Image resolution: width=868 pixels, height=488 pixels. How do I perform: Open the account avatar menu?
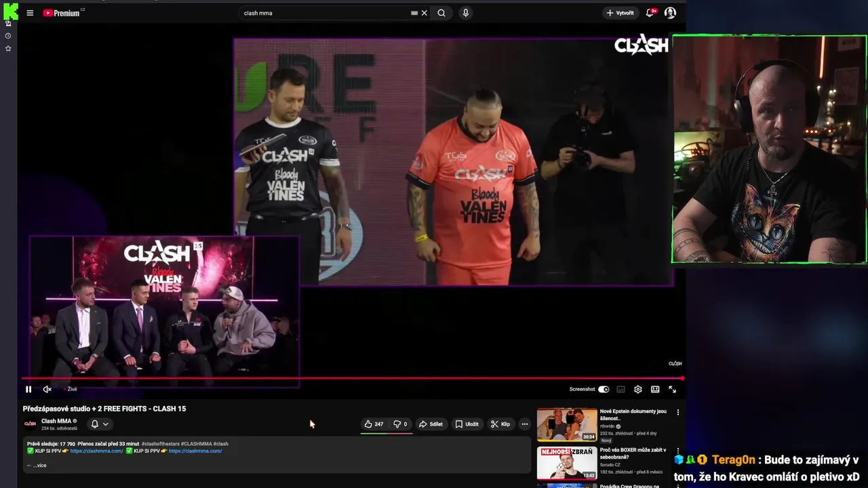pyautogui.click(x=670, y=13)
